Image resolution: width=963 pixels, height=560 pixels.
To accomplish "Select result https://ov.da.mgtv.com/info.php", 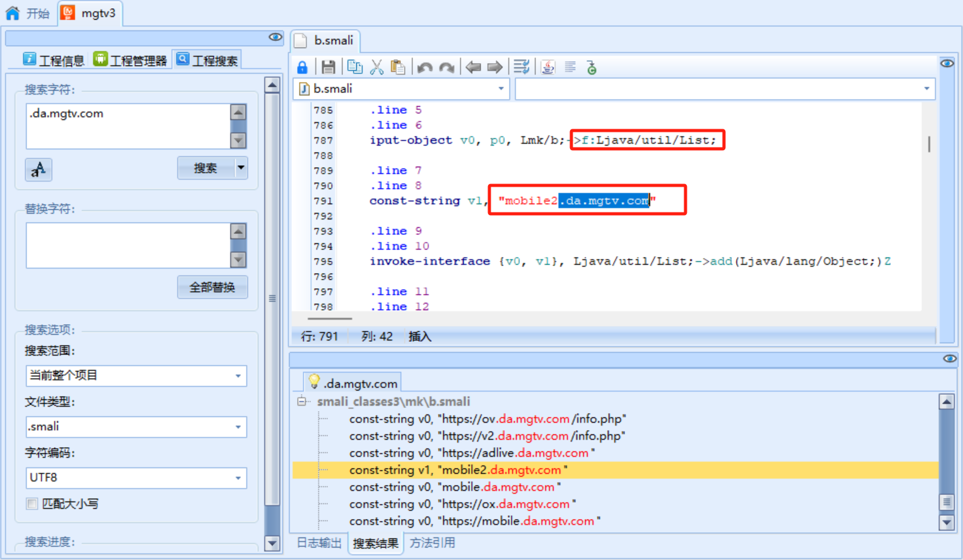I will 487,419.
